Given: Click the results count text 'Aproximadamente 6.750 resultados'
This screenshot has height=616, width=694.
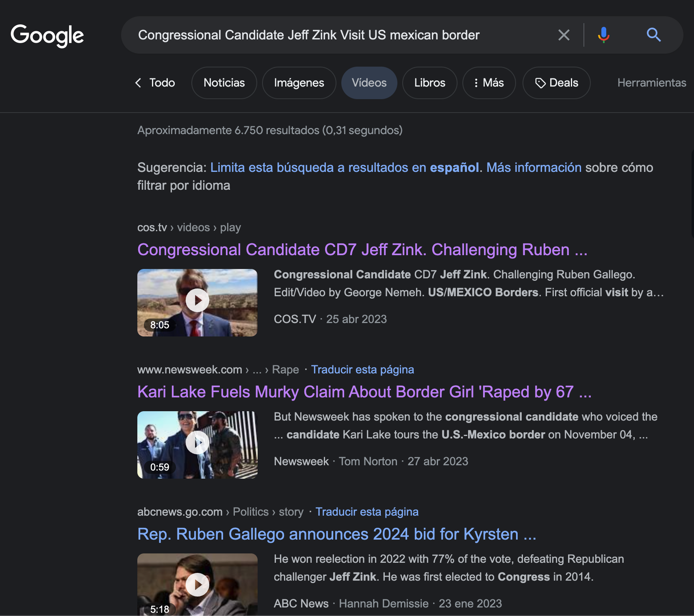Looking at the screenshot, I should point(228,130).
